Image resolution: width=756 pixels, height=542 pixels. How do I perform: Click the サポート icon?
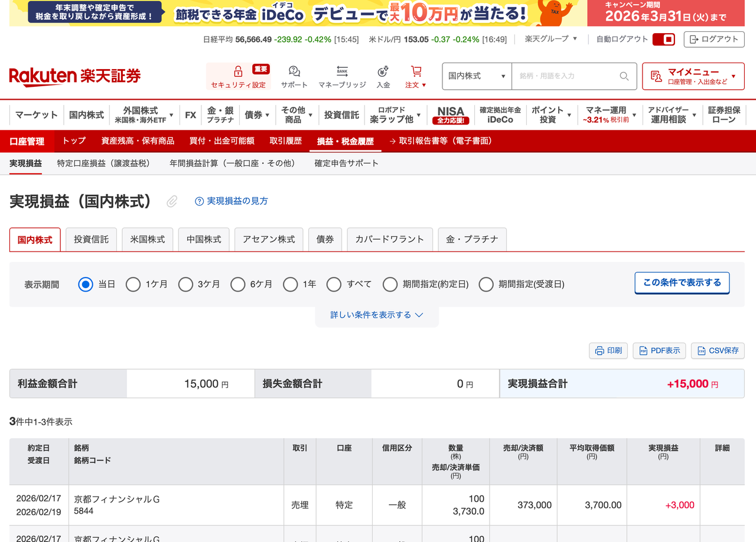click(294, 71)
